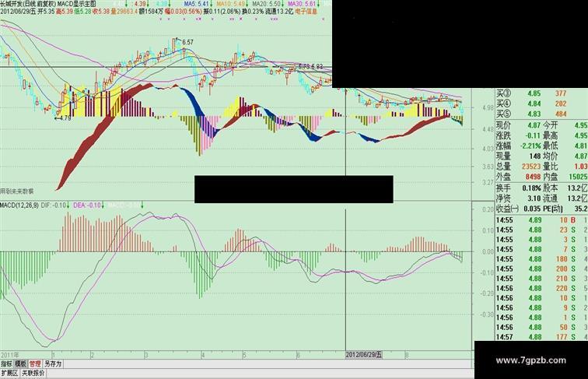The width and height of the screenshot is (588, 379).
Task: Open the 管理 tab
Action: coord(35,363)
